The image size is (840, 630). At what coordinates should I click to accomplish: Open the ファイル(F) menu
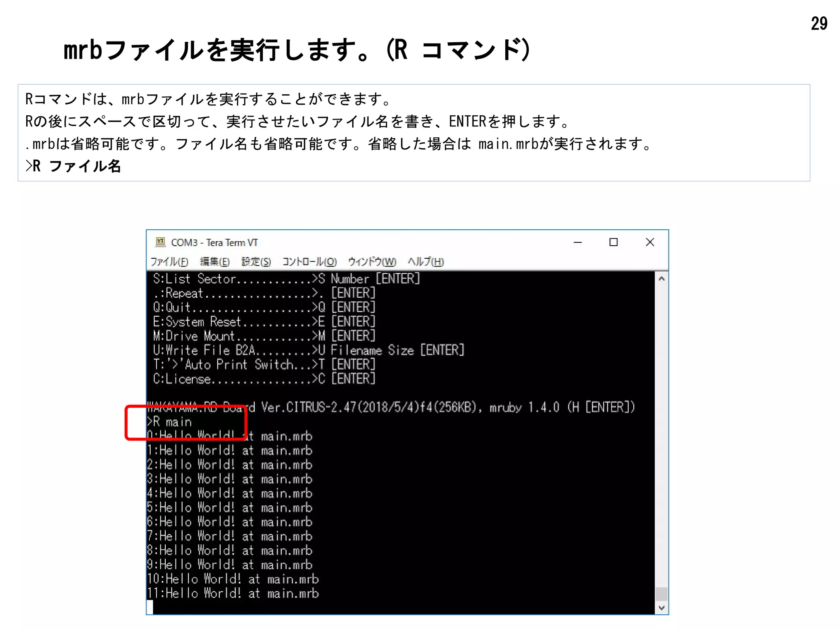169,262
